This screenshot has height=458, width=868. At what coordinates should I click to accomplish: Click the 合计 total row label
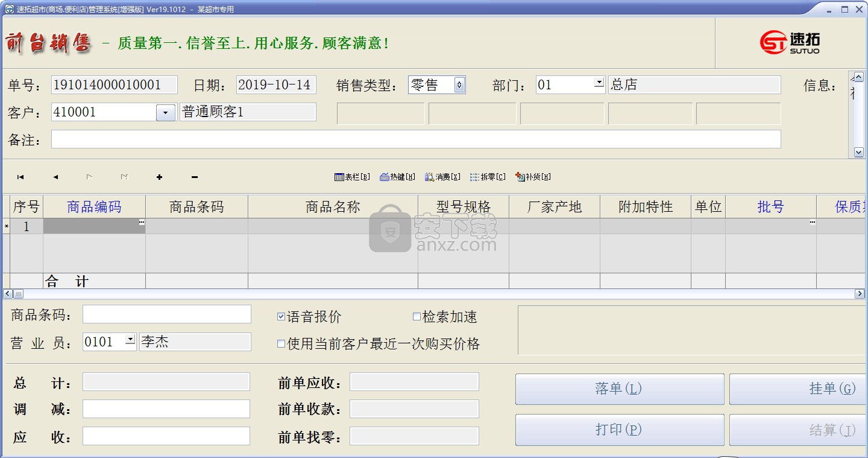(x=68, y=281)
